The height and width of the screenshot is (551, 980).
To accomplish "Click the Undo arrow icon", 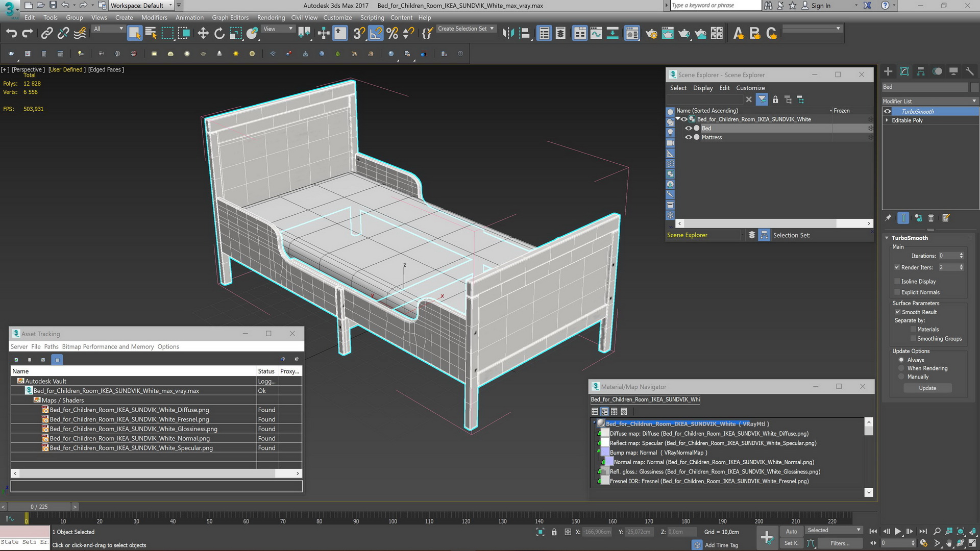I will [x=11, y=34].
